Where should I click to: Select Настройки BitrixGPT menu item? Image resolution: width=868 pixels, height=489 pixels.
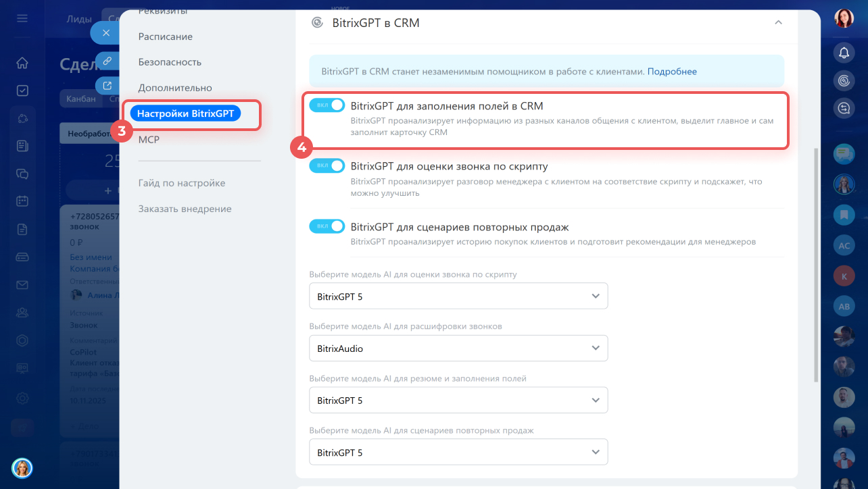tap(185, 113)
